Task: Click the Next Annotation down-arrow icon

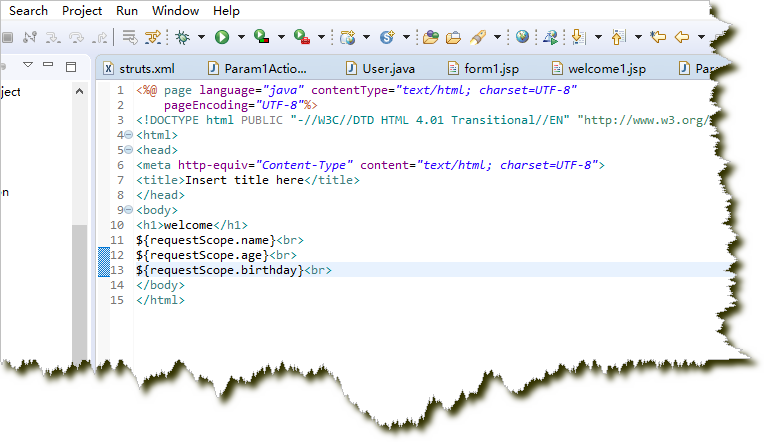Action: point(578,37)
